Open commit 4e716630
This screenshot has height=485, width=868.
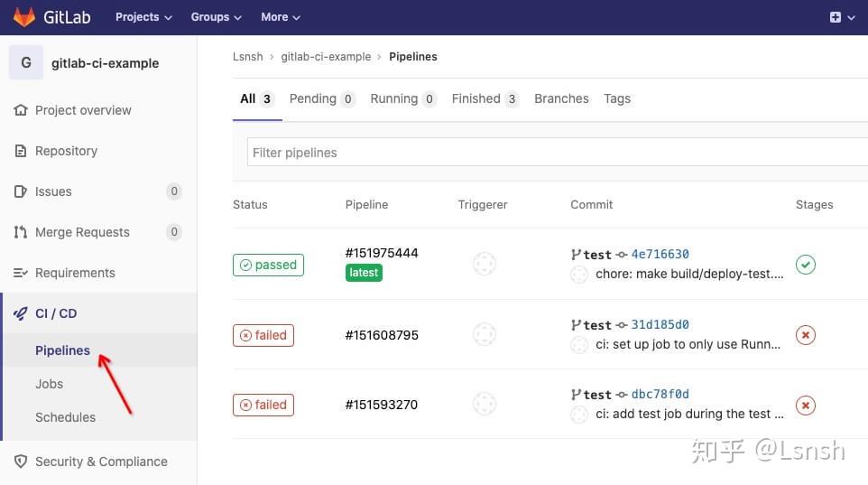(660, 254)
